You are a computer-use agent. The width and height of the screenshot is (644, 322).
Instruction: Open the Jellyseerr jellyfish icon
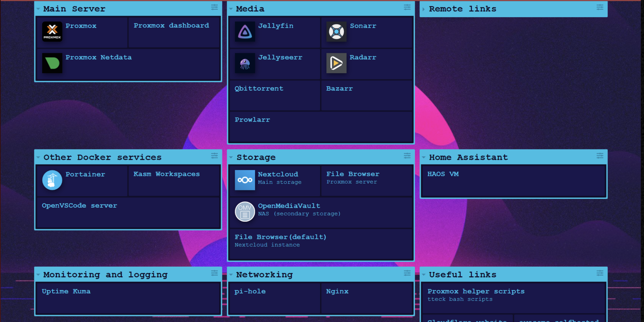point(245,63)
